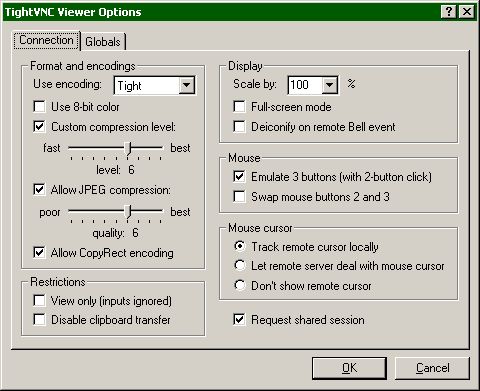Viewport: 480px width, 391px height.
Task: Toggle Allow JPEG compression checkbox
Action: click(x=39, y=190)
